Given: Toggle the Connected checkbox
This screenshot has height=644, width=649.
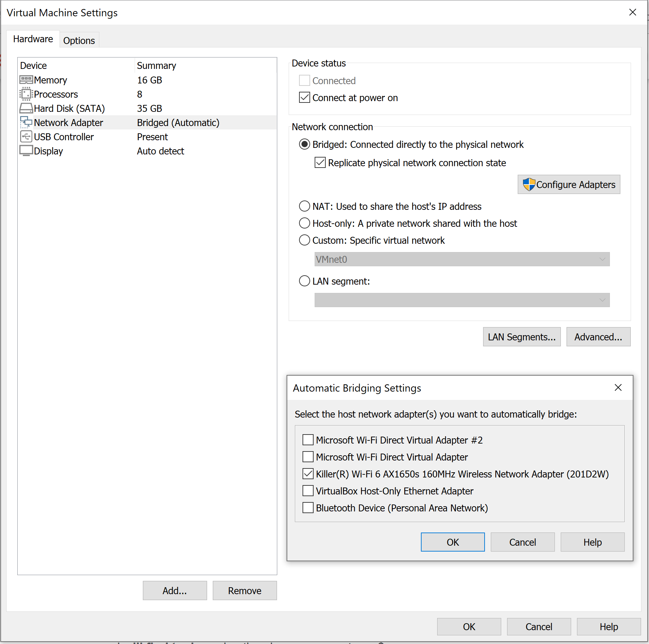Looking at the screenshot, I should coord(305,81).
